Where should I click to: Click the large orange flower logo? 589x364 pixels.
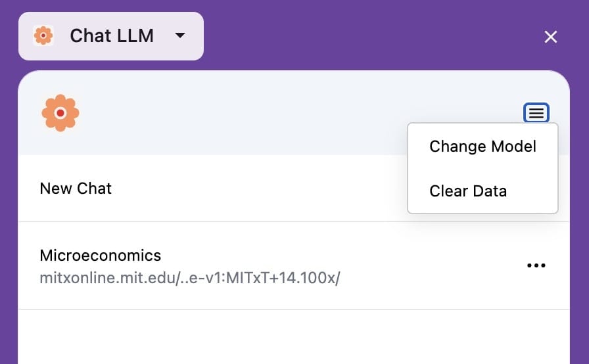(x=60, y=113)
